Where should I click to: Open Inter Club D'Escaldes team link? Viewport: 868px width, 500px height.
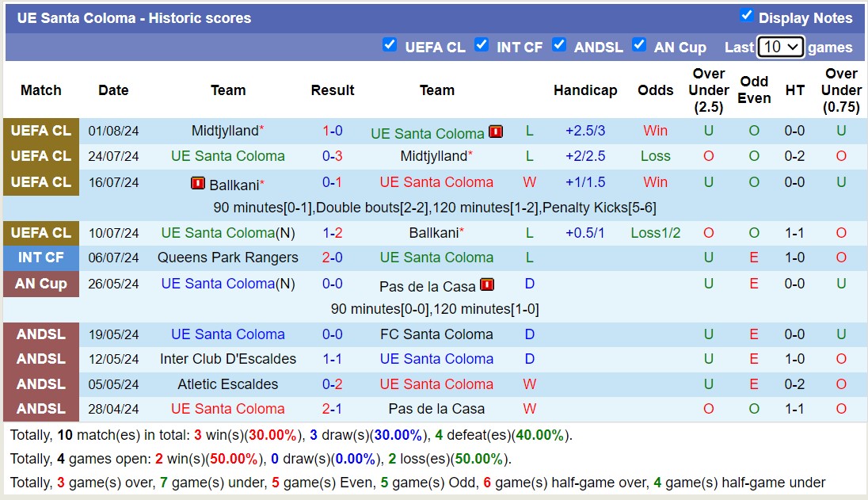[227, 359]
